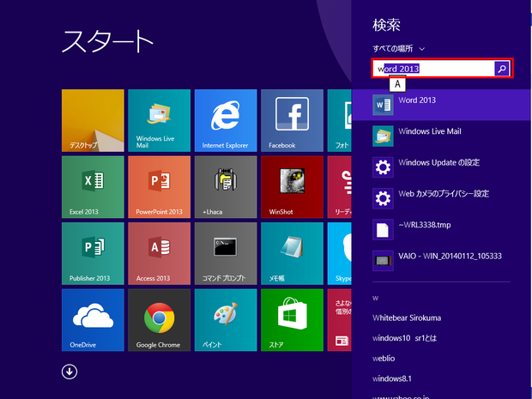Select the Word 2013 search result
The width and height of the screenshot is (532, 399).
[x=441, y=105]
